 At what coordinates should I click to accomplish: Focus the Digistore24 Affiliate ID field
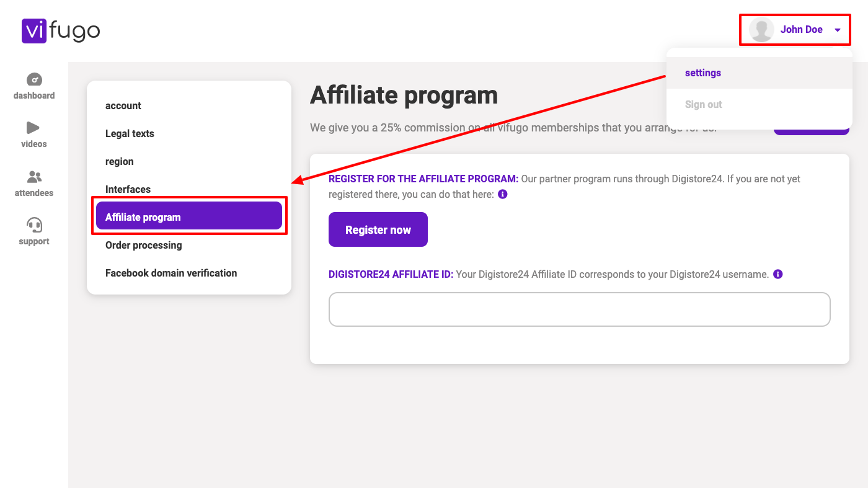pyautogui.click(x=579, y=309)
